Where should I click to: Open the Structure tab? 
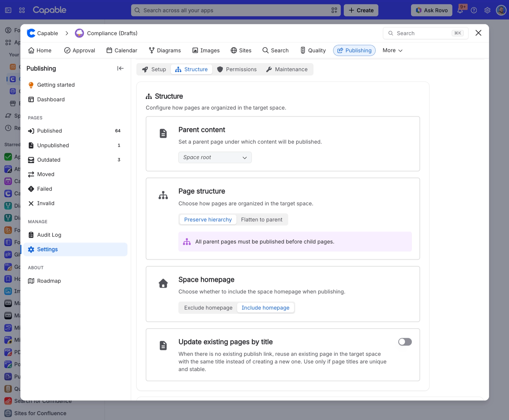(191, 69)
